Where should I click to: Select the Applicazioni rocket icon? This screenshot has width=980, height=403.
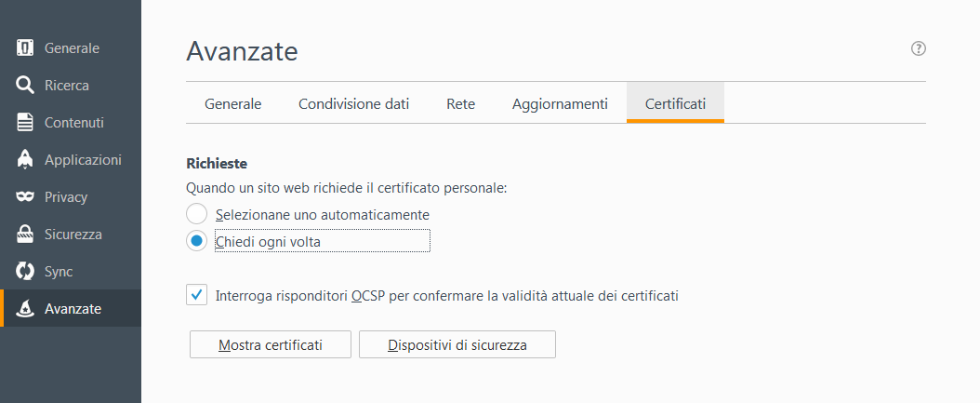[x=25, y=159]
